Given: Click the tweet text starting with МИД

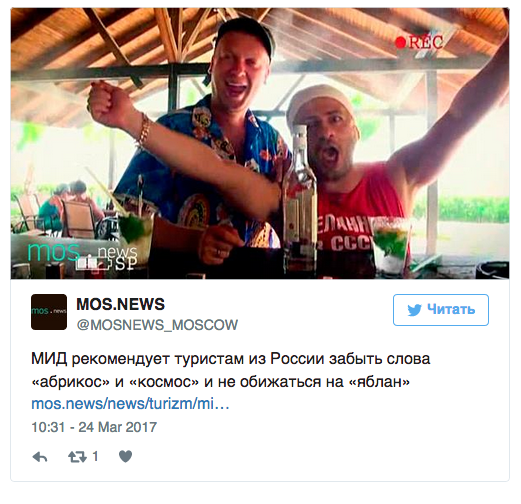Looking at the screenshot, I should [x=231, y=370].
